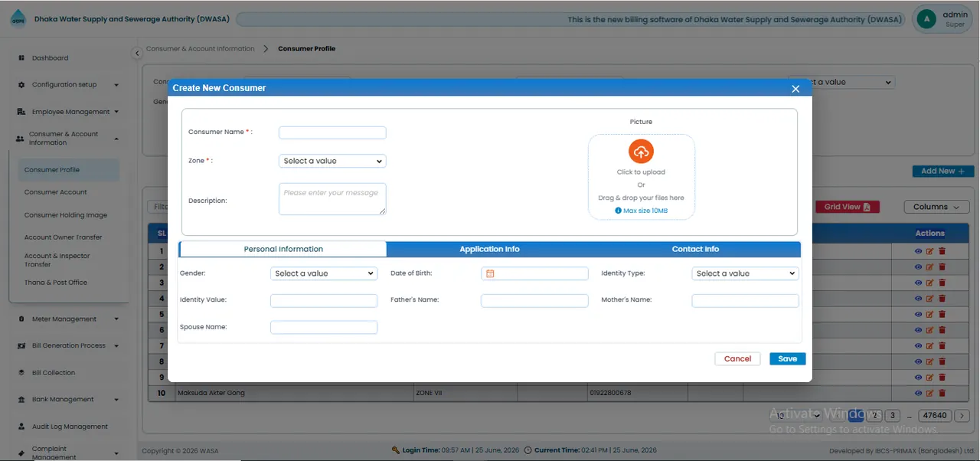Viewport: 980px width, 461px height.
Task: Click the Max size 10MB info icon
Action: pyautogui.click(x=618, y=211)
